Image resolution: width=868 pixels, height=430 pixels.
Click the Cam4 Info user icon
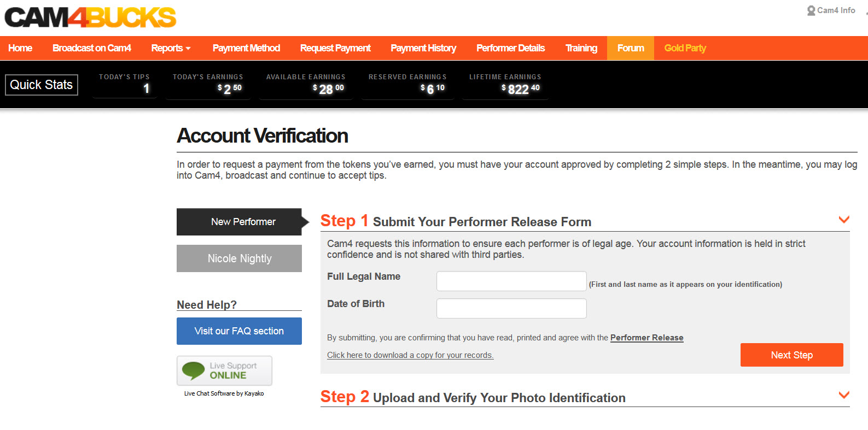pyautogui.click(x=811, y=10)
